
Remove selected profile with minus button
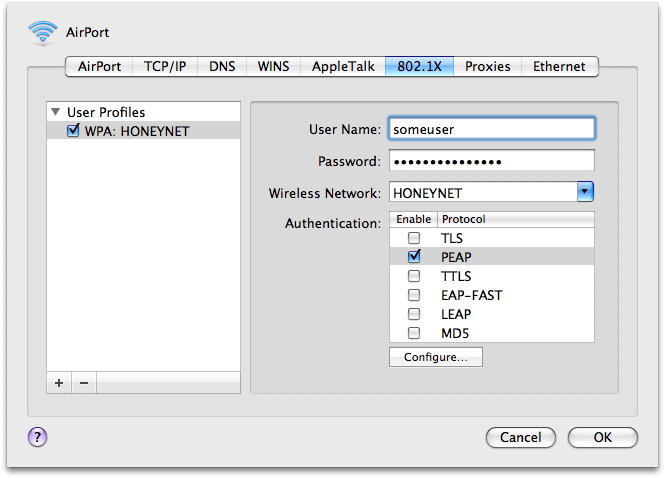point(84,383)
